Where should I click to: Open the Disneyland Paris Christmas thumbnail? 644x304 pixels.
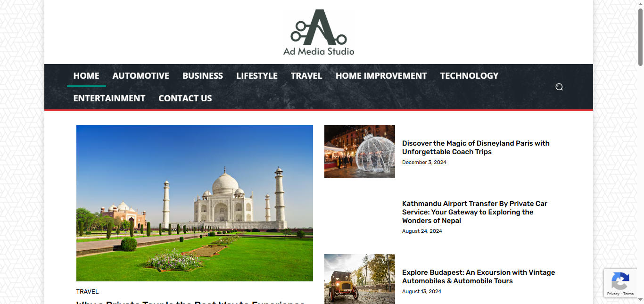pos(360,151)
